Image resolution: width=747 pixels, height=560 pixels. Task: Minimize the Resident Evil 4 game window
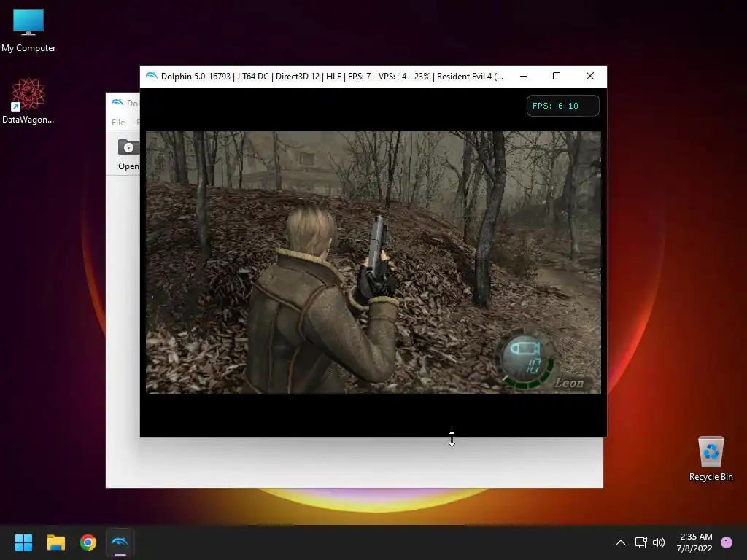[524, 76]
